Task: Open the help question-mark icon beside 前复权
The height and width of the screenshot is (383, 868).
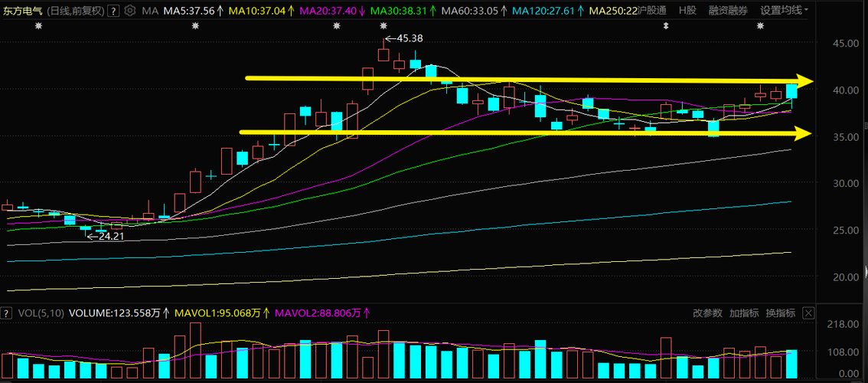Action: tap(113, 11)
